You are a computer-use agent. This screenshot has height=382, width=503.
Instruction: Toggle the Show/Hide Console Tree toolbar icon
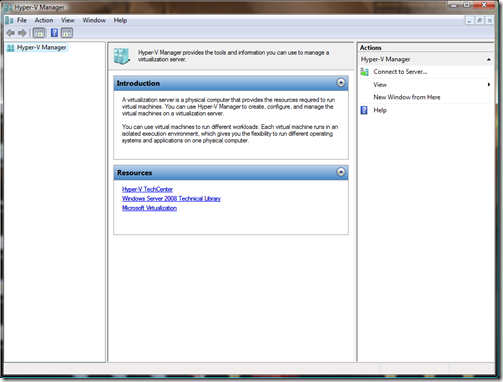(x=39, y=33)
